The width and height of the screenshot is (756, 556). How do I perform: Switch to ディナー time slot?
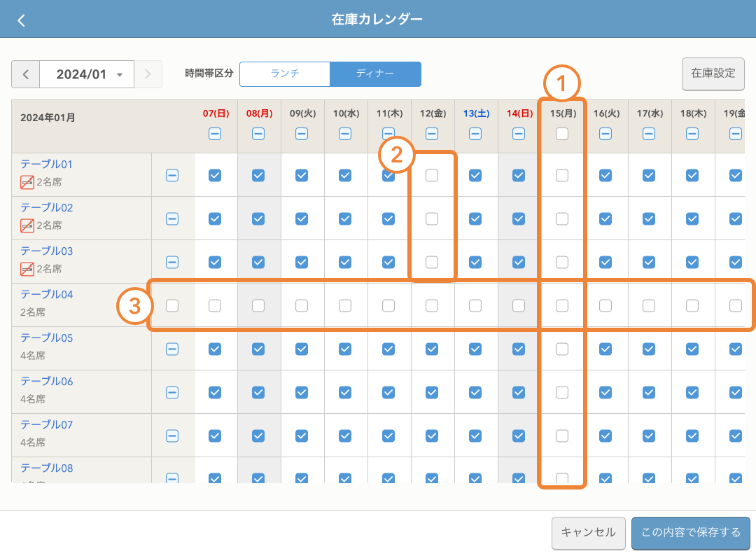[x=375, y=74]
